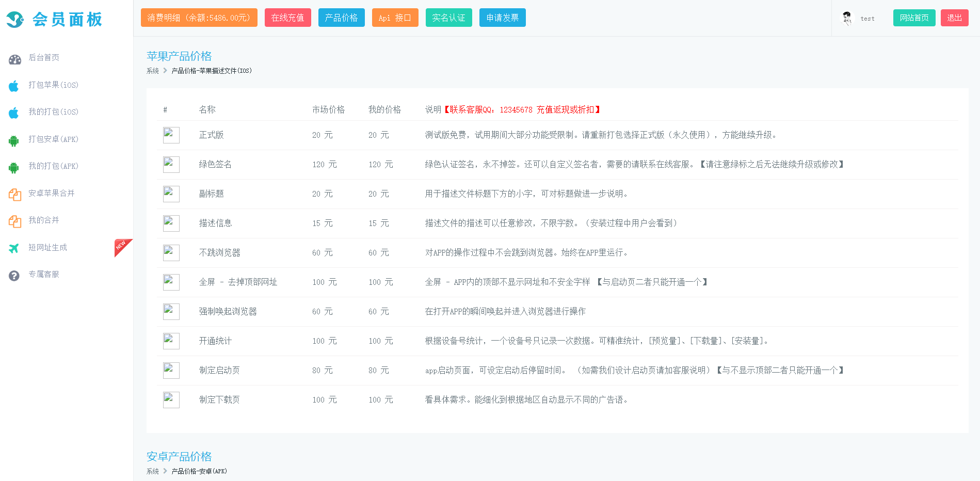Click the dashboard icon beside 后台首页
This screenshot has height=481, width=980.
[x=14, y=59]
